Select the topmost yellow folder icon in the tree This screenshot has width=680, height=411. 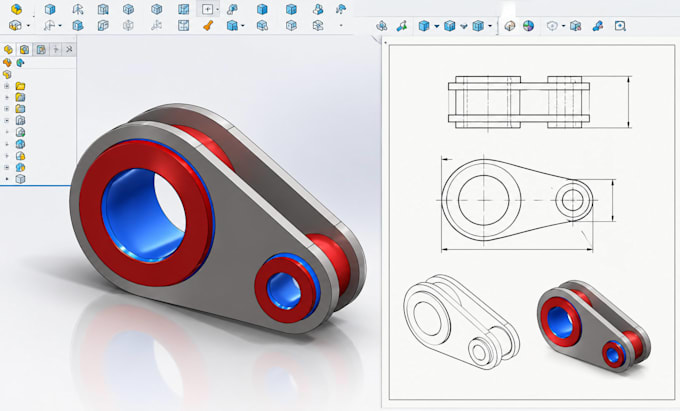20,86
